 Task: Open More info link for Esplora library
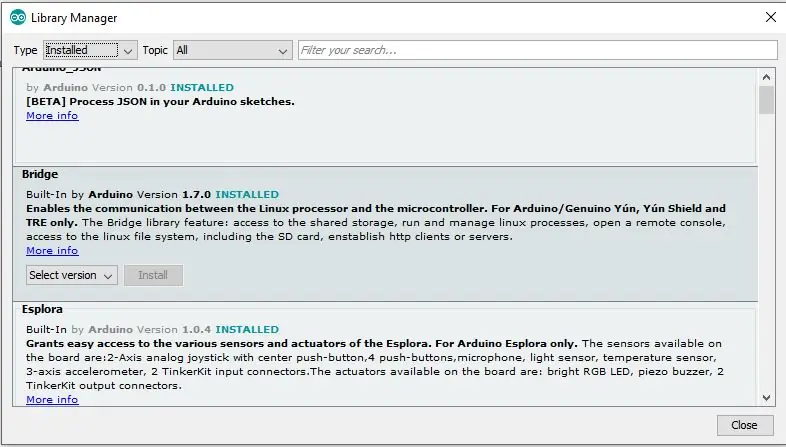tap(52, 399)
